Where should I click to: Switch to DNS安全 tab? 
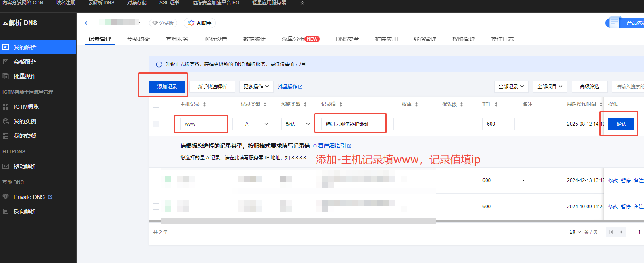pyautogui.click(x=348, y=39)
